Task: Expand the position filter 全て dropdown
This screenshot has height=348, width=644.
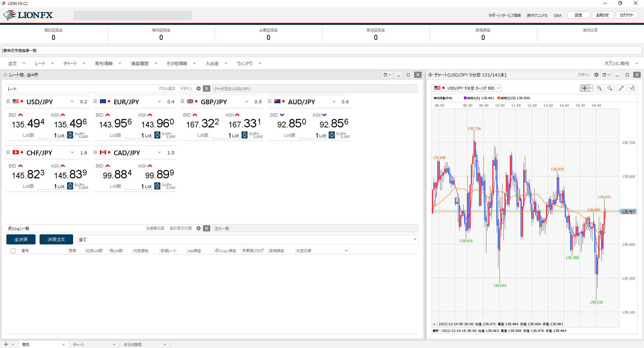Action: click(x=415, y=239)
